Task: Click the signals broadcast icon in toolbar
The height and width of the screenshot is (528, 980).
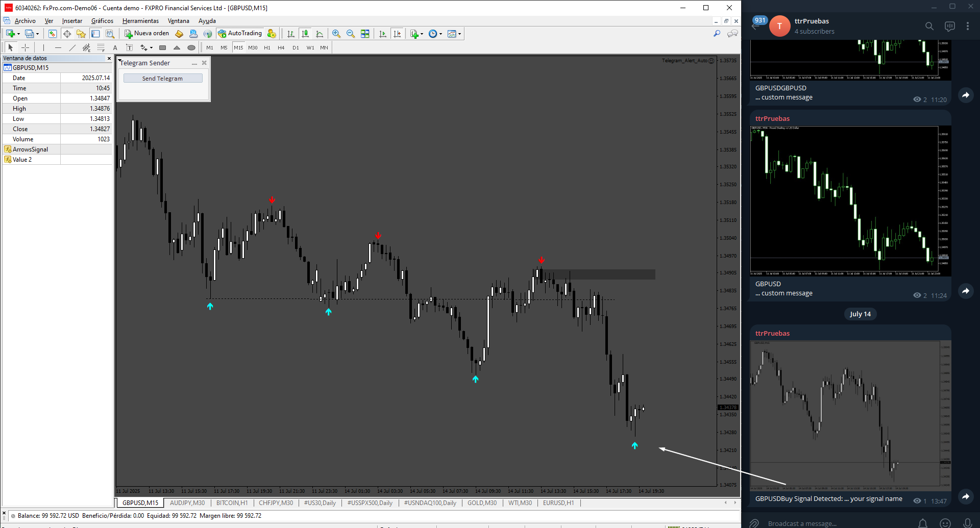Action: pyautogui.click(x=208, y=34)
